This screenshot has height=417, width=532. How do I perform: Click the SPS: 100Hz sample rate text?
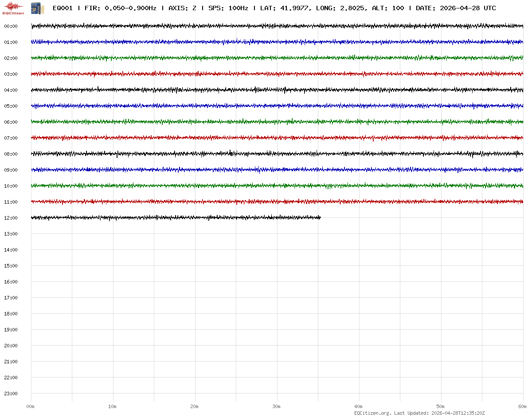click(x=228, y=8)
